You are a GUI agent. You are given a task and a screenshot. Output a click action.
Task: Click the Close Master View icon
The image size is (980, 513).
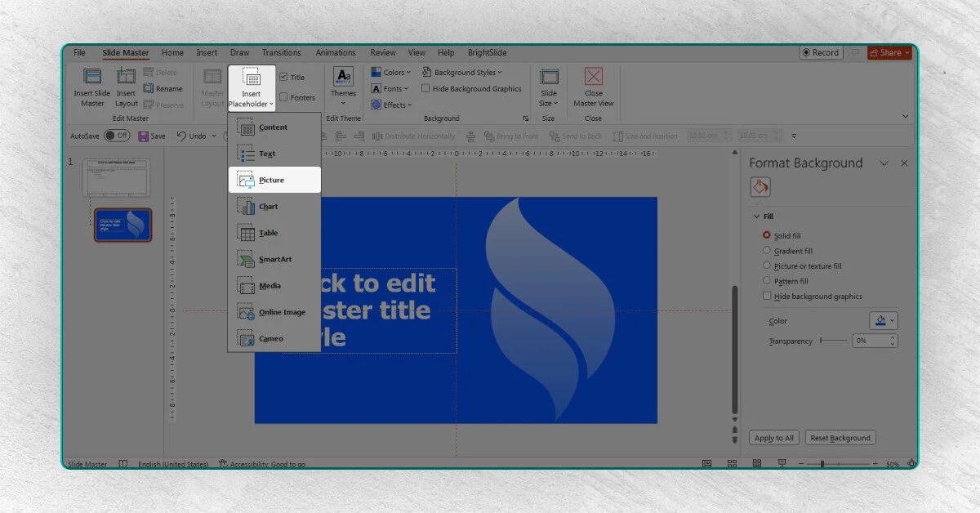point(594,78)
